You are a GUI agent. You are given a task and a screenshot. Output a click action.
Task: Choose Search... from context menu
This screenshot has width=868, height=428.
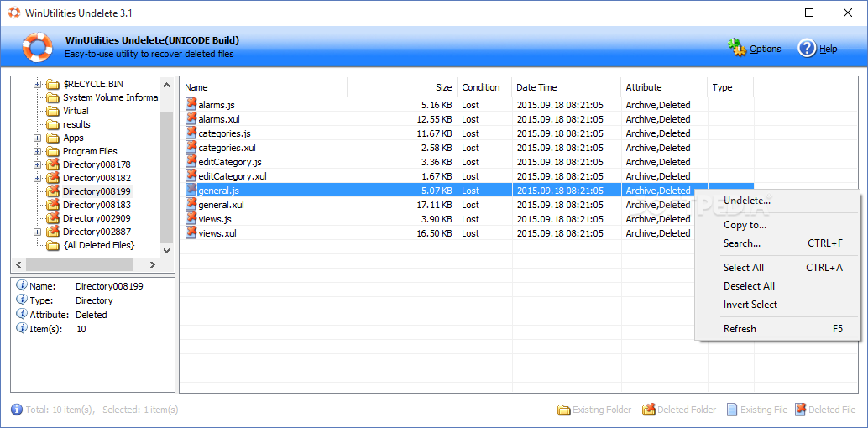777,243
